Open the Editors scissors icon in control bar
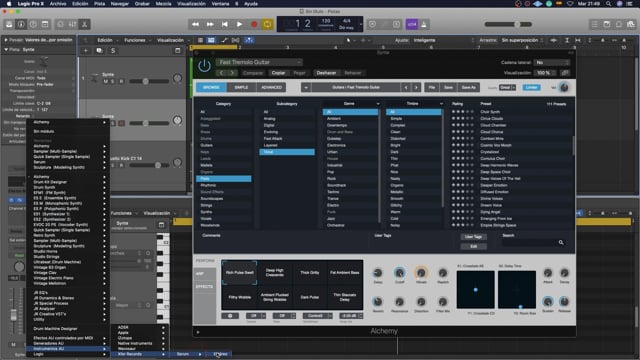This screenshot has height=360, width=640. (84, 24)
